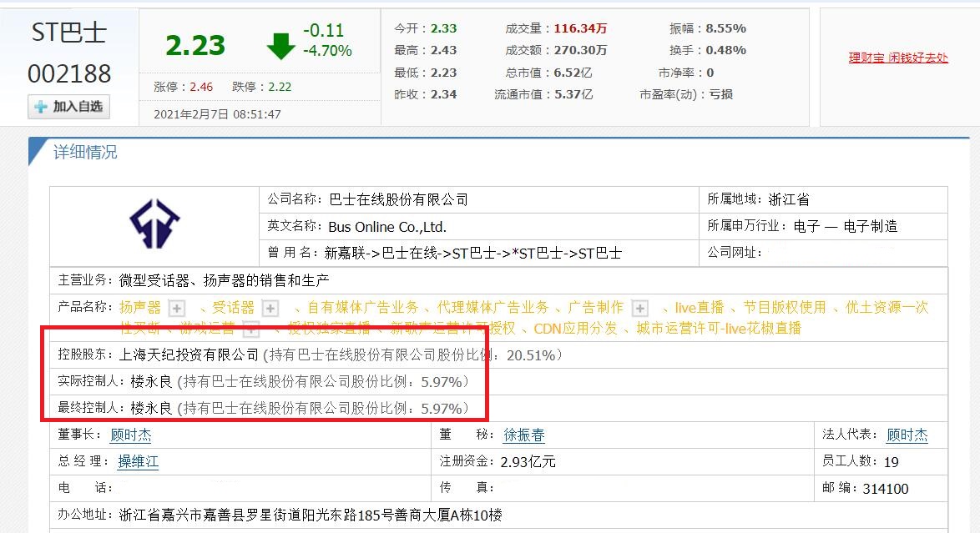Click controlling shareholder 上海天纪投资有限公司
The width and height of the screenshot is (980, 533).
point(189,355)
